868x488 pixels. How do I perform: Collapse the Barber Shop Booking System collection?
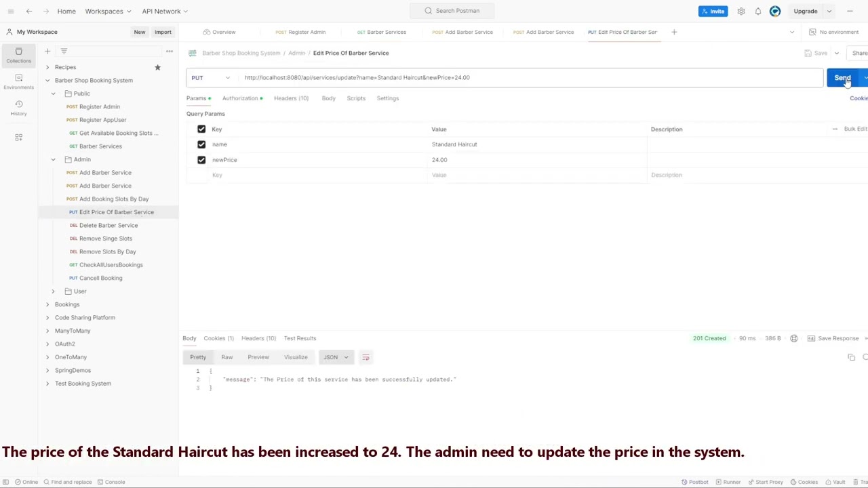tap(47, 80)
